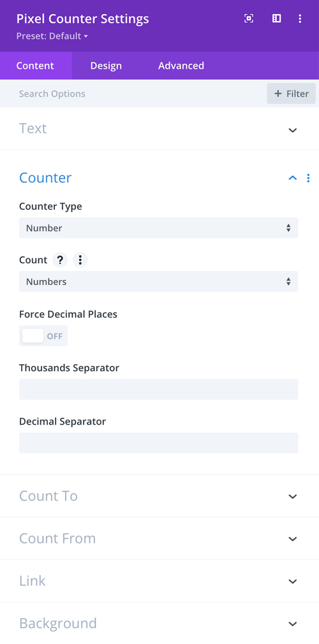
Task: Click the Count help question mark icon
Action: click(60, 260)
